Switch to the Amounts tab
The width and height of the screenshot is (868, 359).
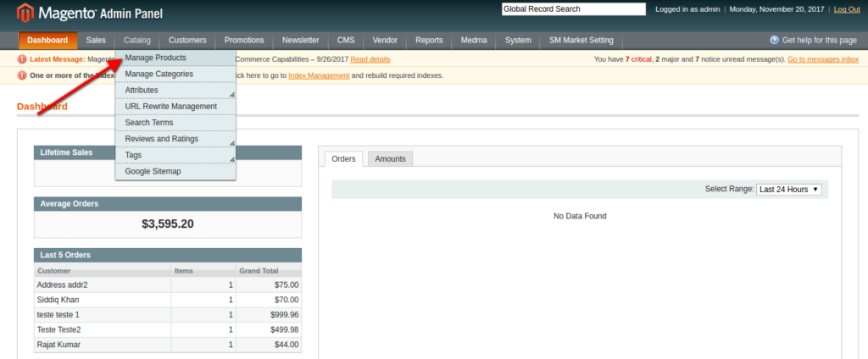click(390, 159)
